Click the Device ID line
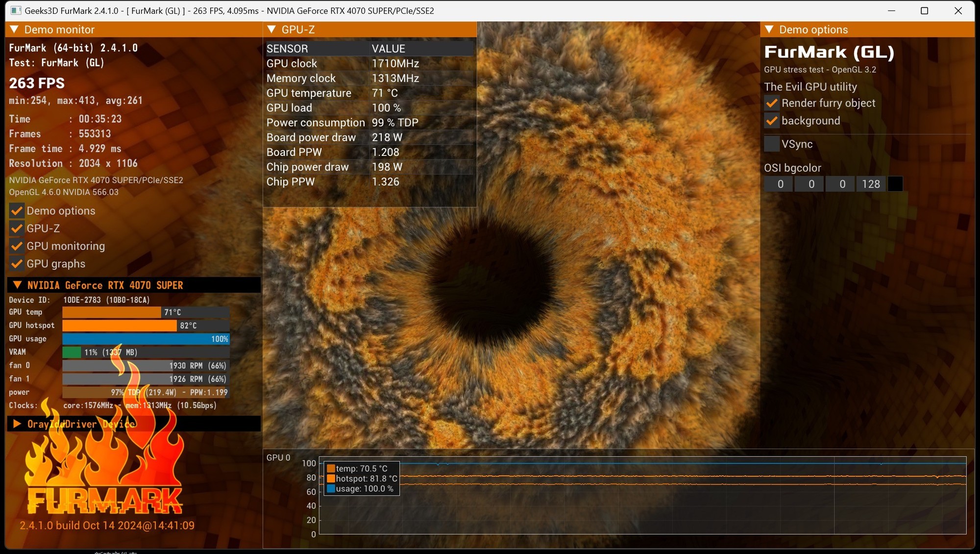This screenshot has width=980, height=554. pyautogui.click(x=79, y=300)
